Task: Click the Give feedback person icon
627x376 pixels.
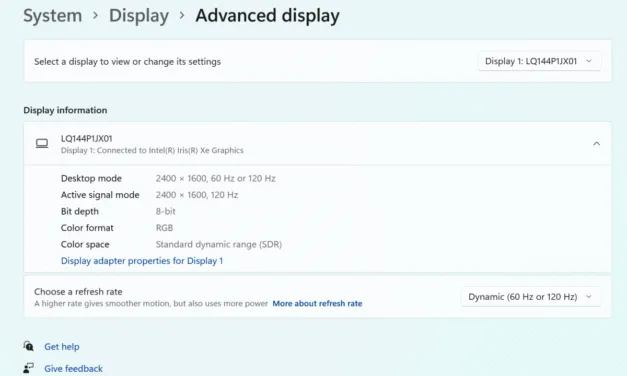Action: click(28, 368)
